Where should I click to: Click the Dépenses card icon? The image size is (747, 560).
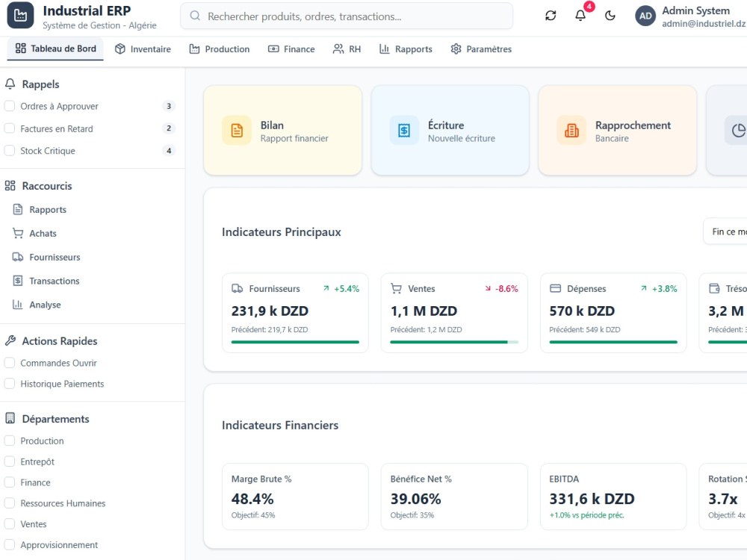pyautogui.click(x=555, y=288)
